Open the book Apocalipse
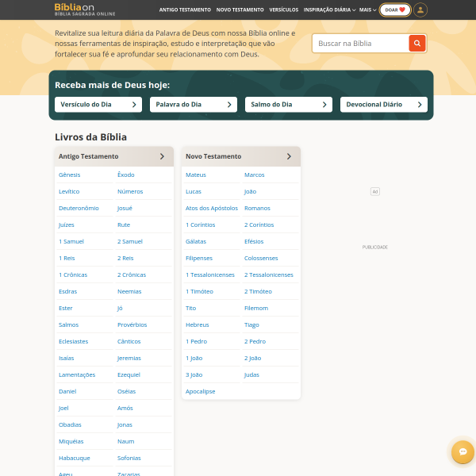The height and width of the screenshot is (476, 476). pyautogui.click(x=201, y=392)
